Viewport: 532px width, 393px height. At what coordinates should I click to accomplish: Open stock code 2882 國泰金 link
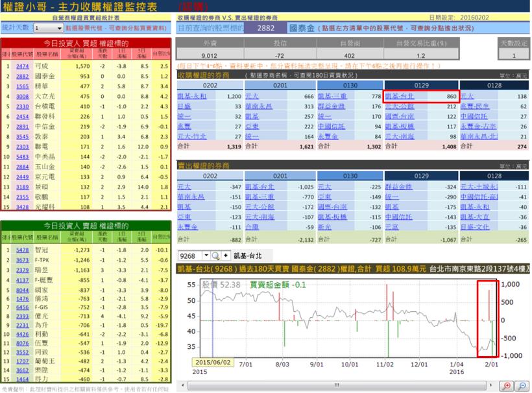(23, 77)
